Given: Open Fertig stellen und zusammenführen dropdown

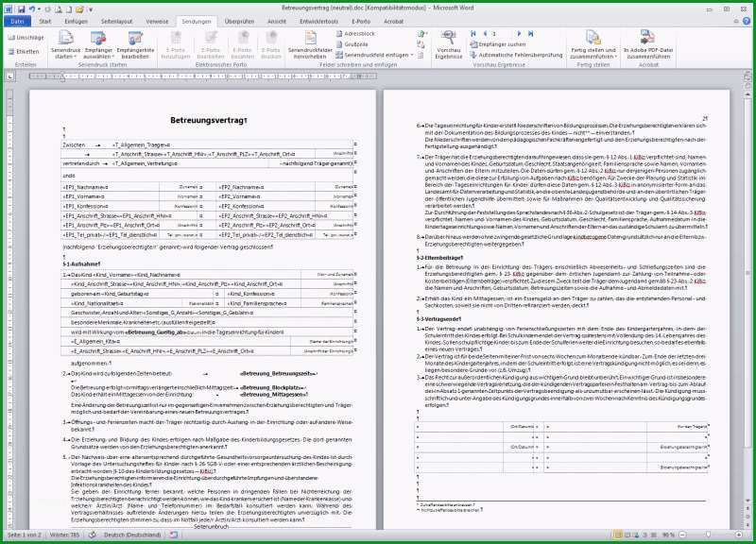Looking at the screenshot, I should click(x=593, y=44).
